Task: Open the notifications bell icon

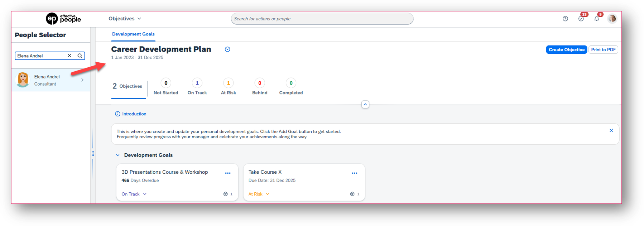Action: 596,19
